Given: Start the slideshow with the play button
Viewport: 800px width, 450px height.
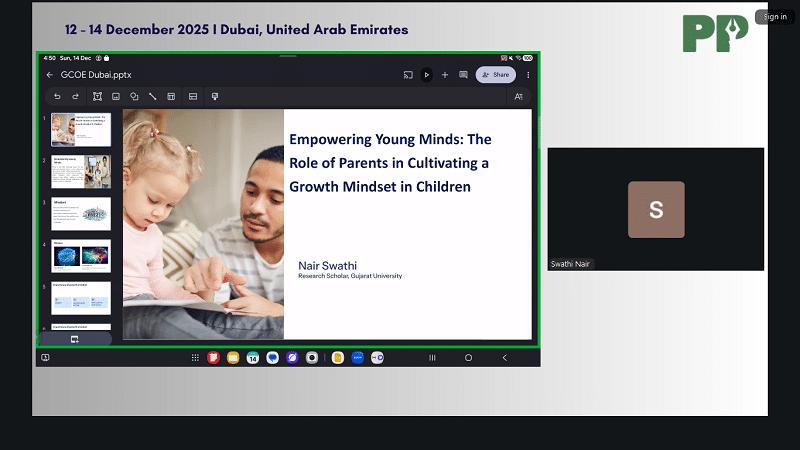Looking at the screenshot, I should point(427,75).
